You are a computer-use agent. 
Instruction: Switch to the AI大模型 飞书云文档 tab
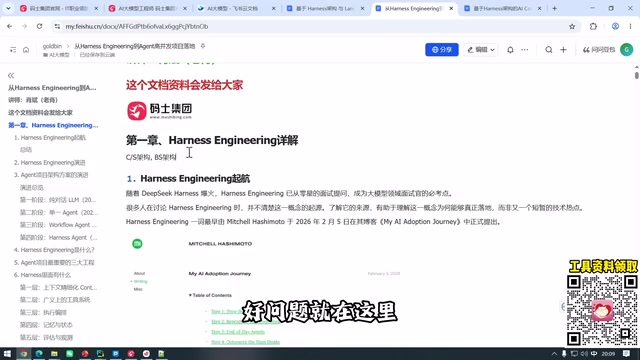(x=233, y=8)
